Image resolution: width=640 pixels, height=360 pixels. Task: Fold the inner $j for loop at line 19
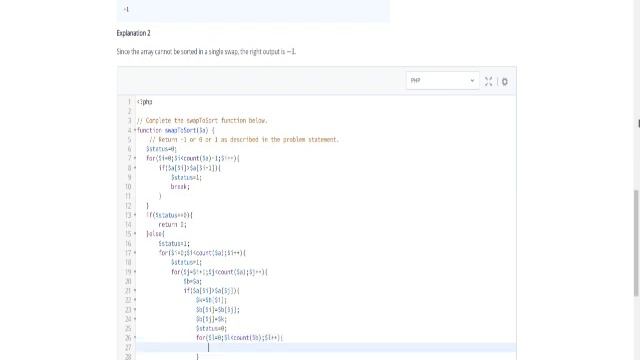pyautogui.click(x=135, y=272)
